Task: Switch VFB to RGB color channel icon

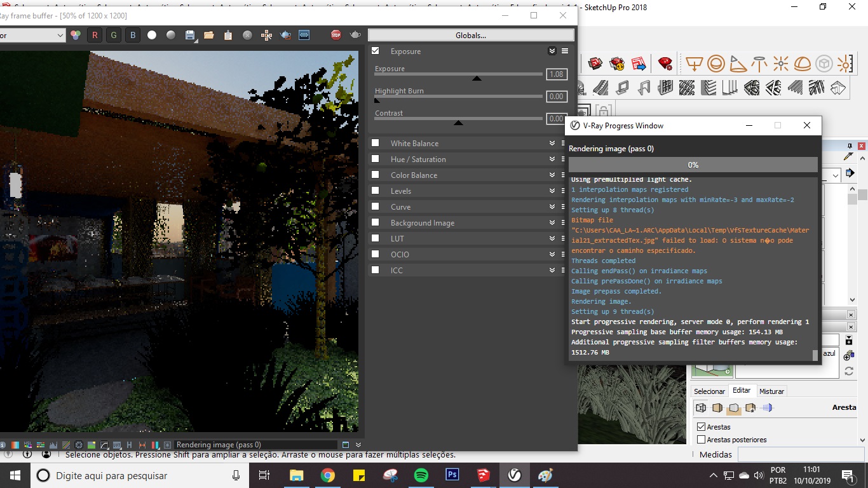Action: pos(76,35)
